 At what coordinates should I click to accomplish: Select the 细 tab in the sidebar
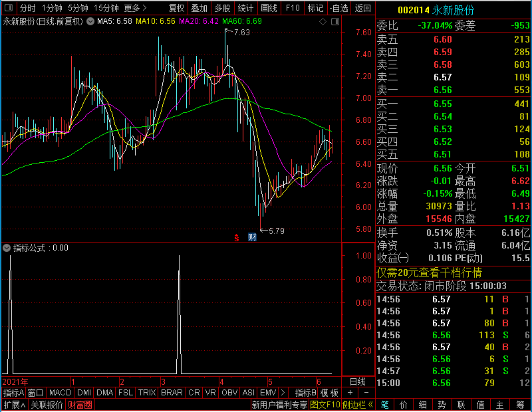(422, 405)
